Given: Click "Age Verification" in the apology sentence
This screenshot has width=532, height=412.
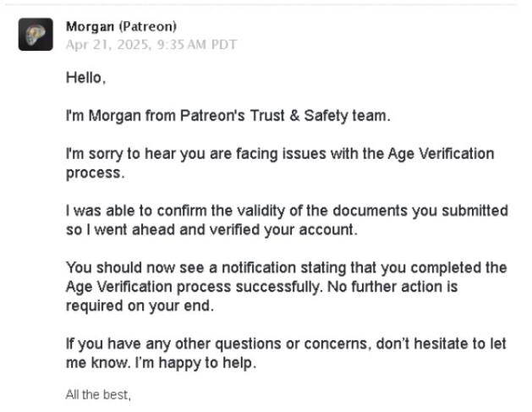Looking at the screenshot, I should [x=441, y=154].
